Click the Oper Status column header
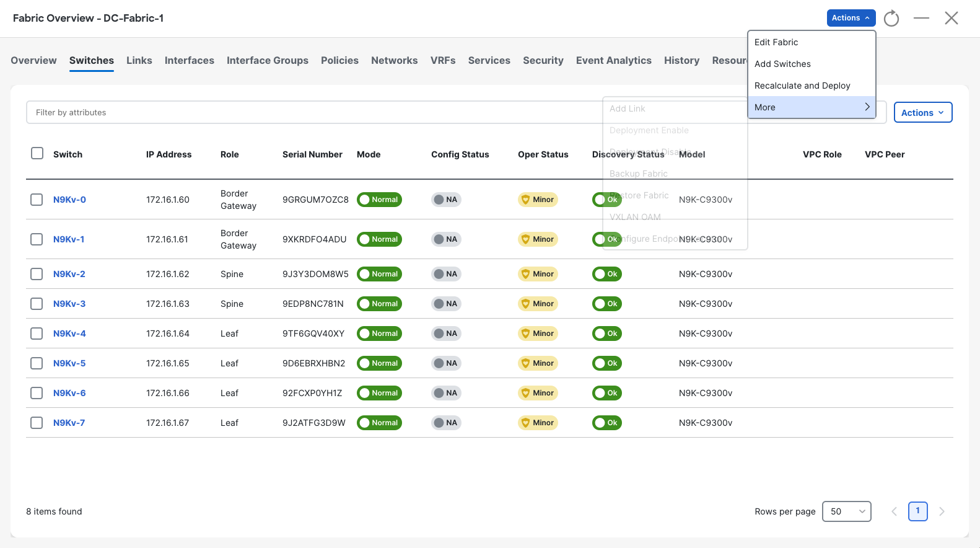Screen dimensions: 980x548 pos(543,154)
